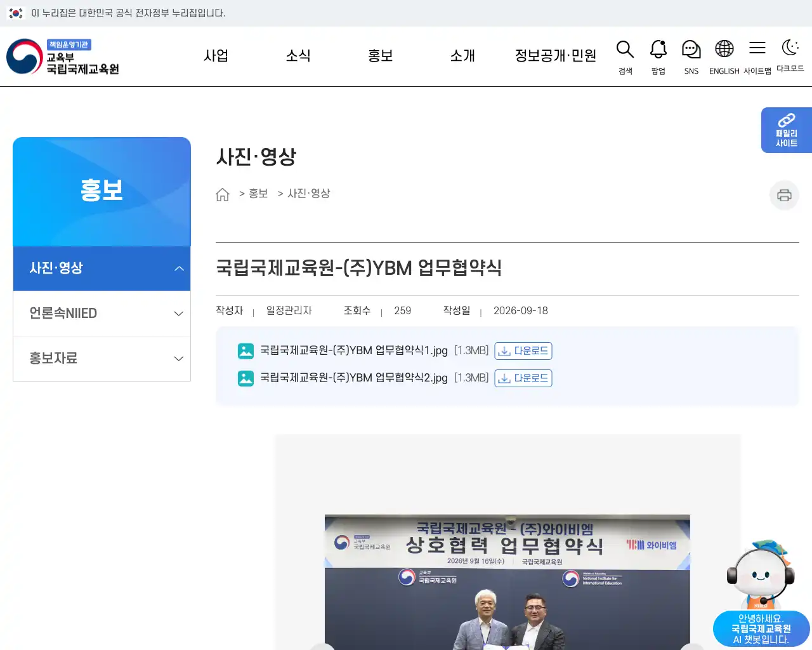Open the AI chatbot mascot
This screenshot has height=650, width=812.
[x=761, y=594]
